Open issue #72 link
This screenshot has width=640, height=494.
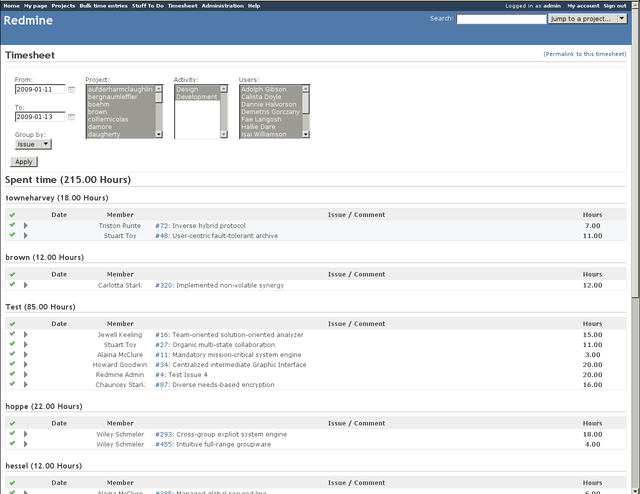tap(162, 226)
